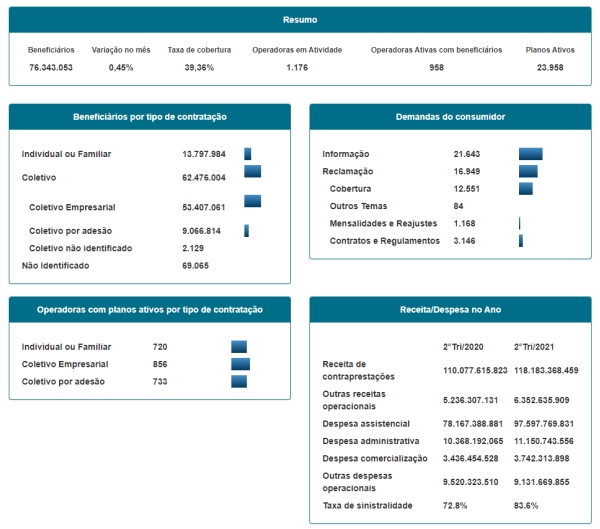This screenshot has height=529, width=600.
Task: Click the bar for 856 Coletivo Empresarial operators
Action: pos(240,364)
